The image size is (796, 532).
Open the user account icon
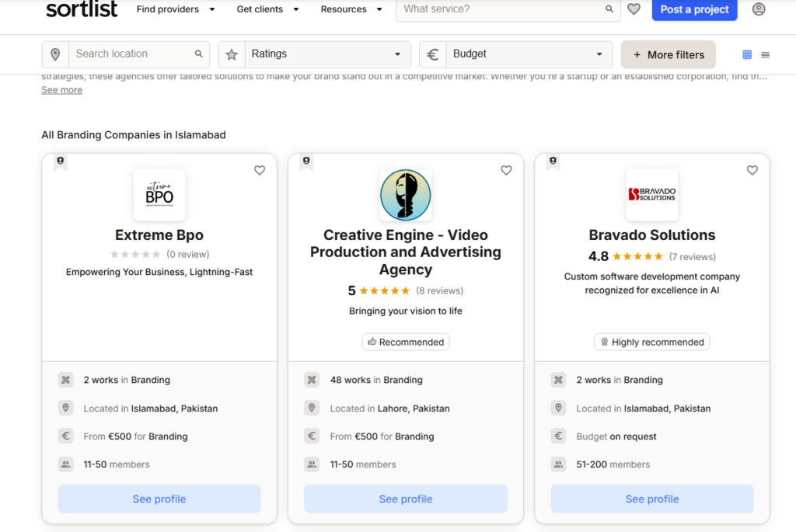(x=759, y=9)
